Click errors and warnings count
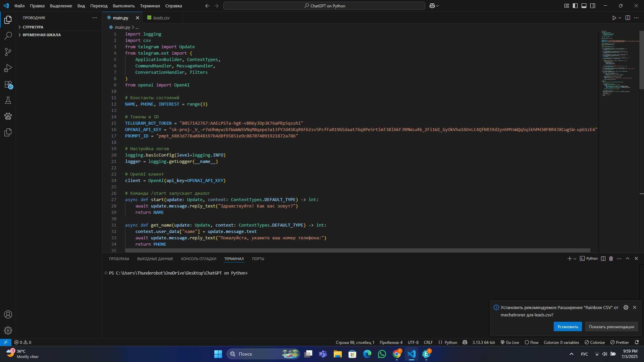644x362 pixels. 23,342
